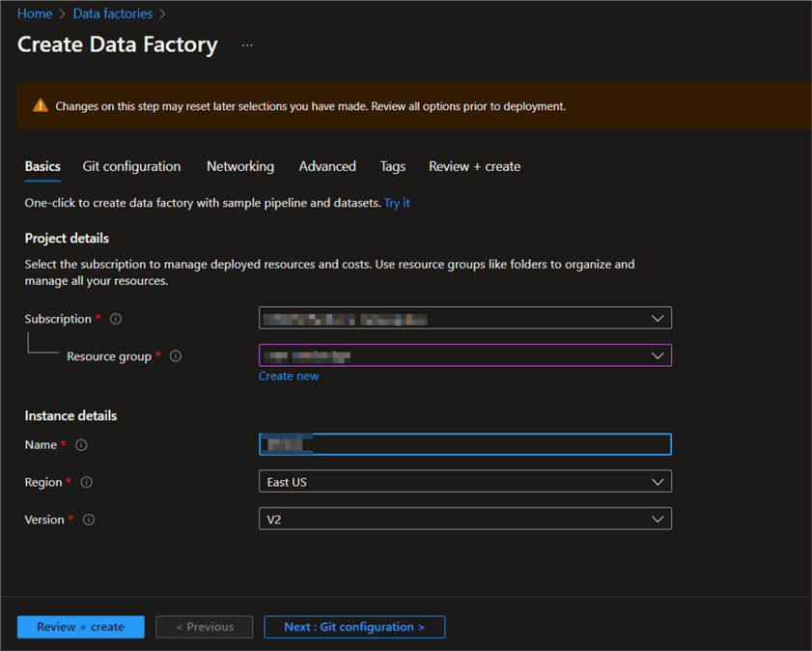The width and height of the screenshot is (812, 651).
Task: Click the warning triangle icon in the banner
Action: click(x=41, y=105)
